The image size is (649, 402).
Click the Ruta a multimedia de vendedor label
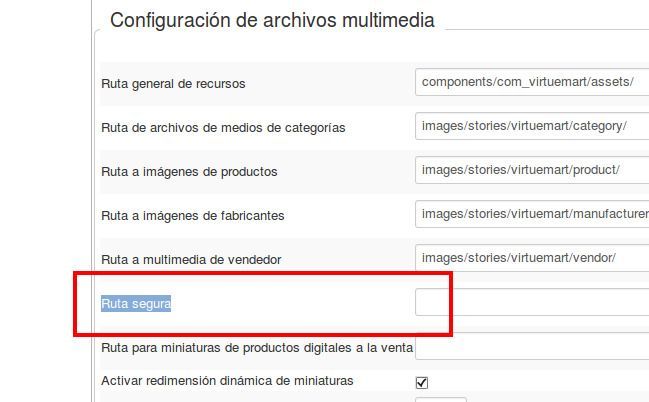pos(191,260)
